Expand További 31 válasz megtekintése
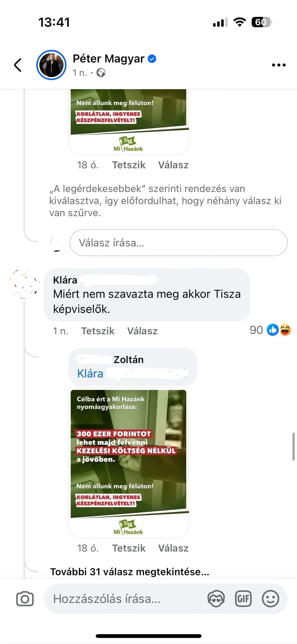 pyautogui.click(x=130, y=572)
